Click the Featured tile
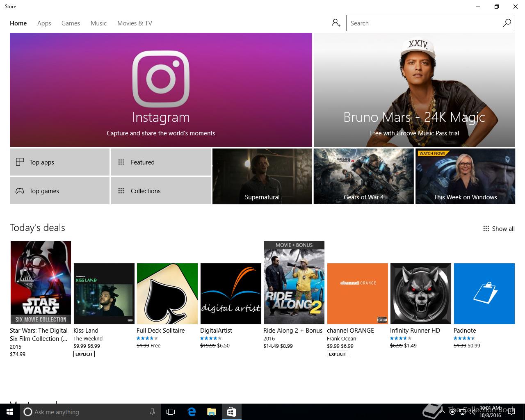The image size is (525, 420). click(x=161, y=162)
